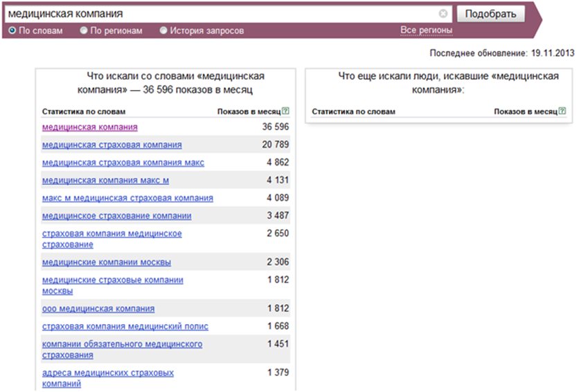
Task: Click the value 4 862
Action: (278, 162)
